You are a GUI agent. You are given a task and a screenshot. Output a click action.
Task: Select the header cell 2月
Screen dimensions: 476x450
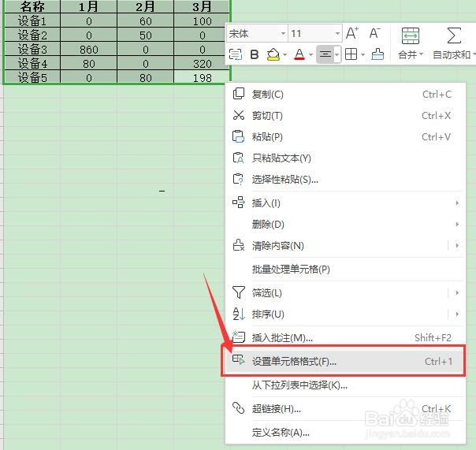[x=146, y=6]
